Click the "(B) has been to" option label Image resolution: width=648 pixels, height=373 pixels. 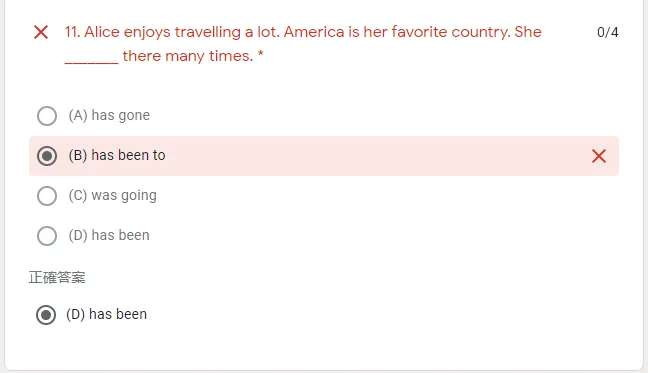point(117,155)
